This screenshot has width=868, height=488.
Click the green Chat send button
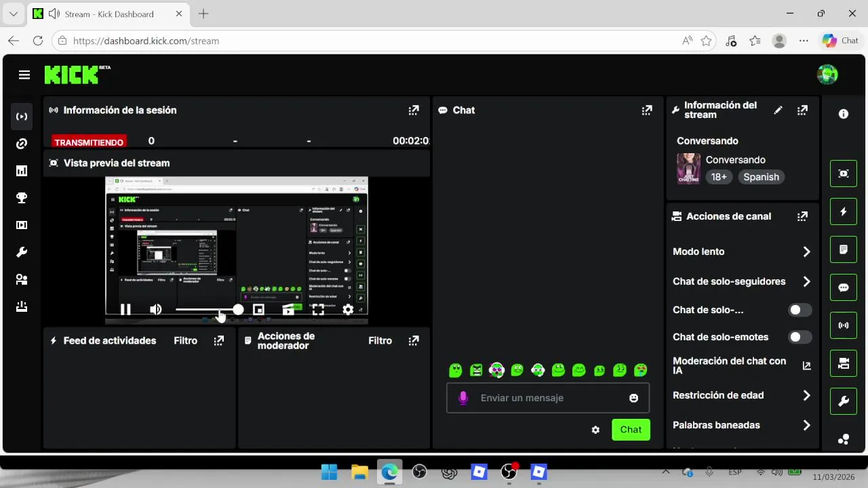click(631, 430)
